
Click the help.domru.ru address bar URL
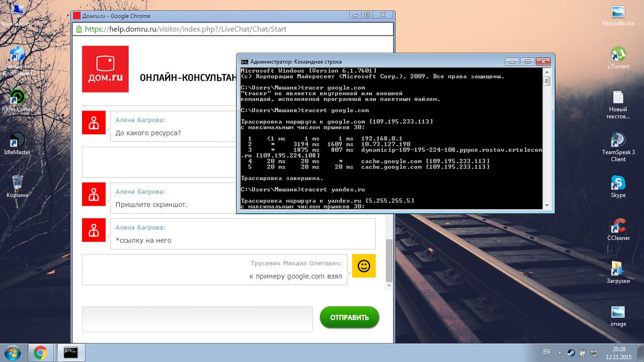click(x=186, y=29)
